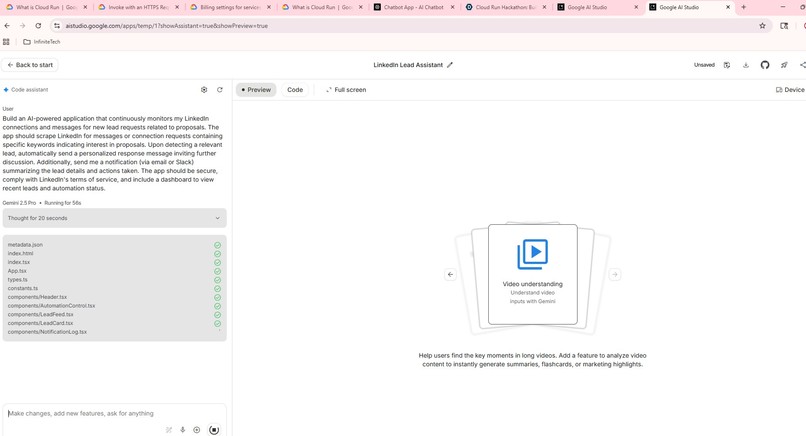This screenshot has height=436, width=806.
Task: Show previous feature card with left arrow
Action: coord(450,275)
